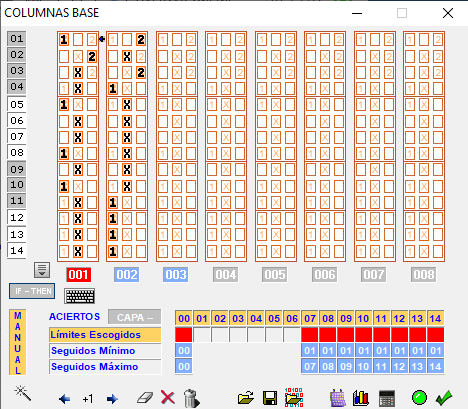Click the red limit swatch under 00
This screenshot has height=409, width=468.
184,335
